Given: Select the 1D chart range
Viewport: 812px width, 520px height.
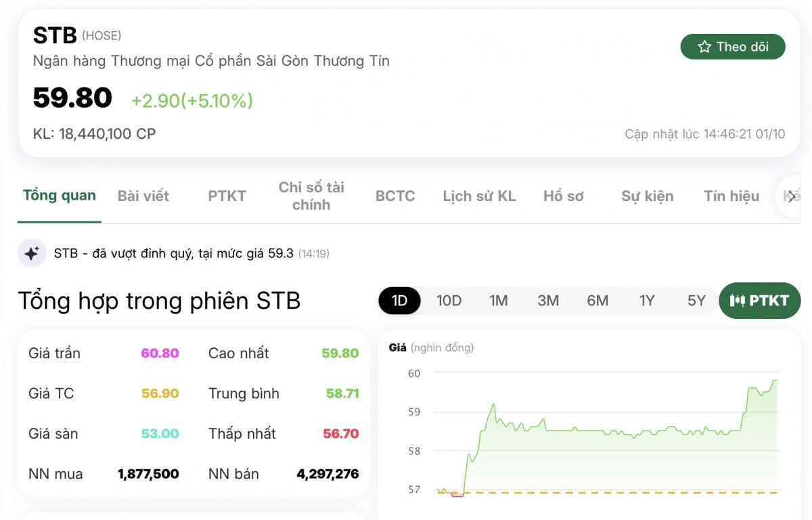Looking at the screenshot, I should [x=399, y=301].
